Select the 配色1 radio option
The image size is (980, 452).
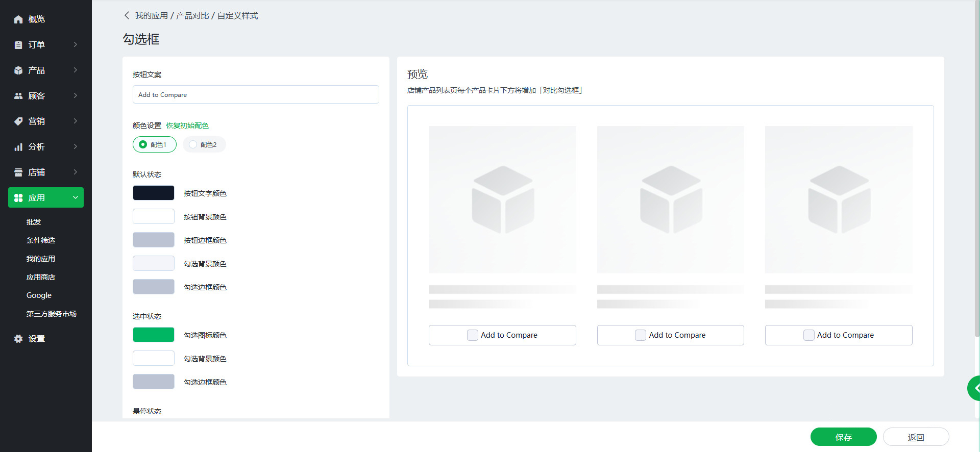coord(143,144)
